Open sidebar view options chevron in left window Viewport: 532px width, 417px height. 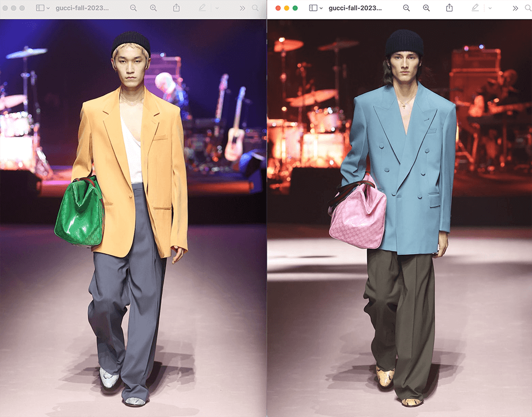[x=48, y=8]
